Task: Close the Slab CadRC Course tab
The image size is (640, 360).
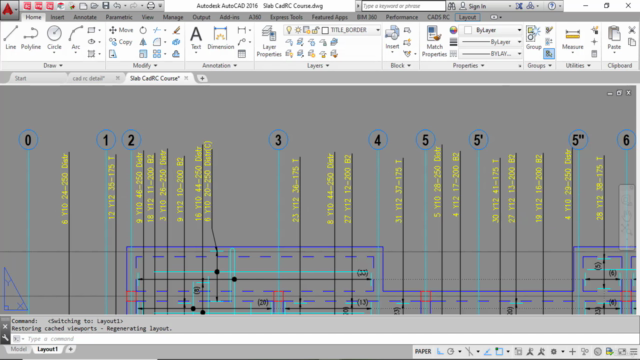Action: [186, 78]
